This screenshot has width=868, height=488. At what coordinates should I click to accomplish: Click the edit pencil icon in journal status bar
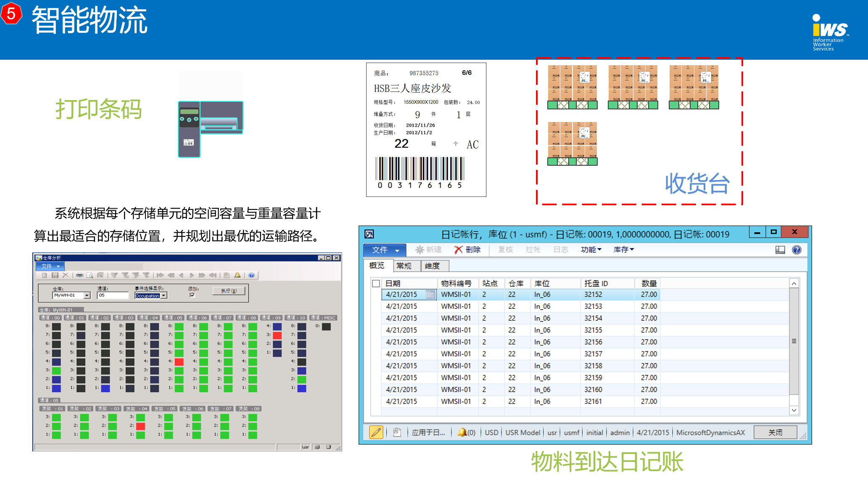376,432
